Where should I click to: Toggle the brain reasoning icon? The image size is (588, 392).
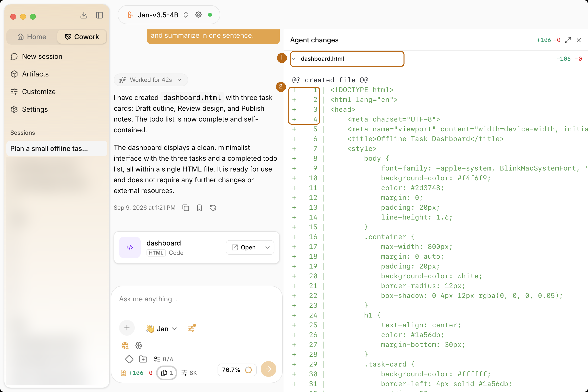pyautogui.click(x=138, y=345)
